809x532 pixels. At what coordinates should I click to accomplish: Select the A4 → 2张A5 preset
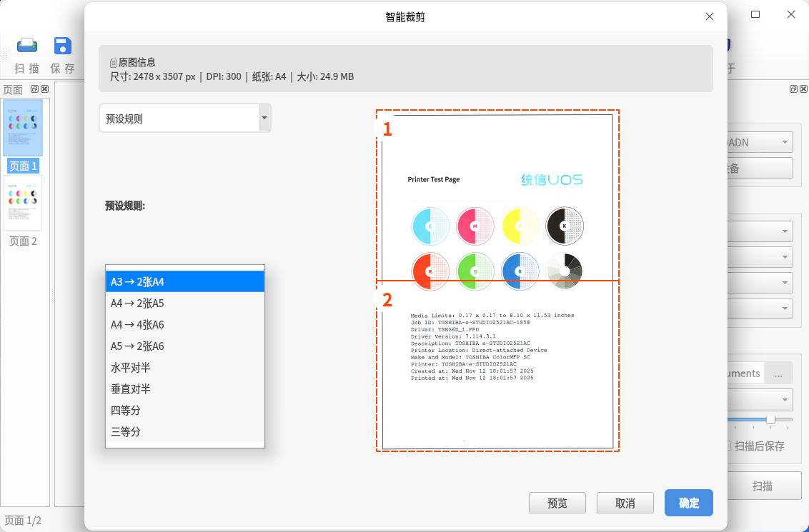pyautogui.click(x=184, y=303)
